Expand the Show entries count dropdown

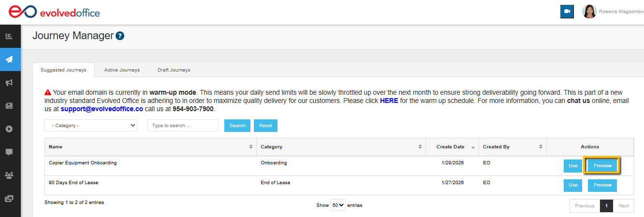338,205
